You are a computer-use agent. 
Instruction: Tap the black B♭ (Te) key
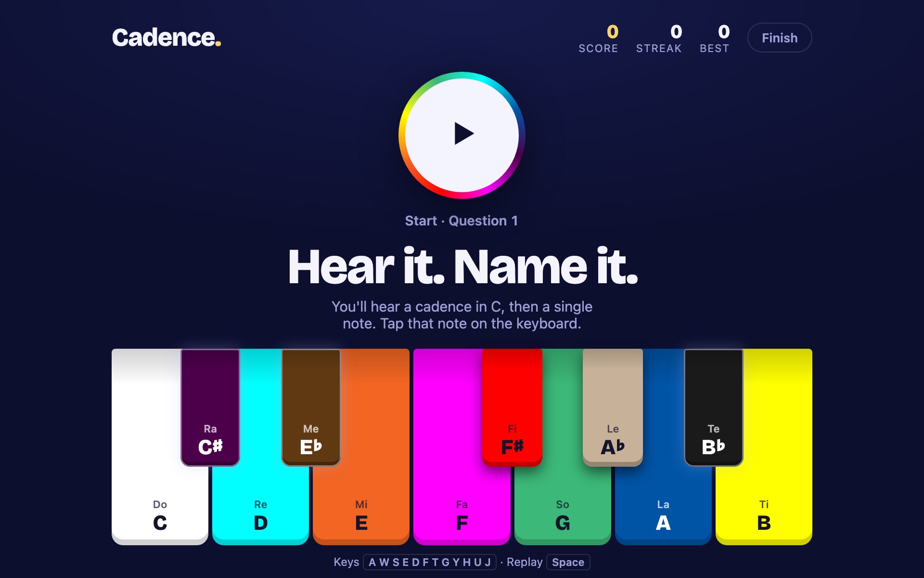tap(714, 407)
